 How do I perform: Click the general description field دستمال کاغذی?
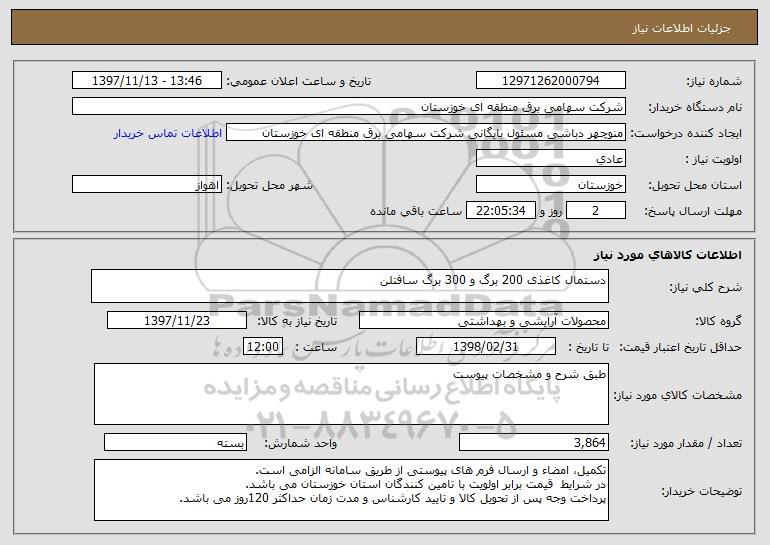[350, 286]
